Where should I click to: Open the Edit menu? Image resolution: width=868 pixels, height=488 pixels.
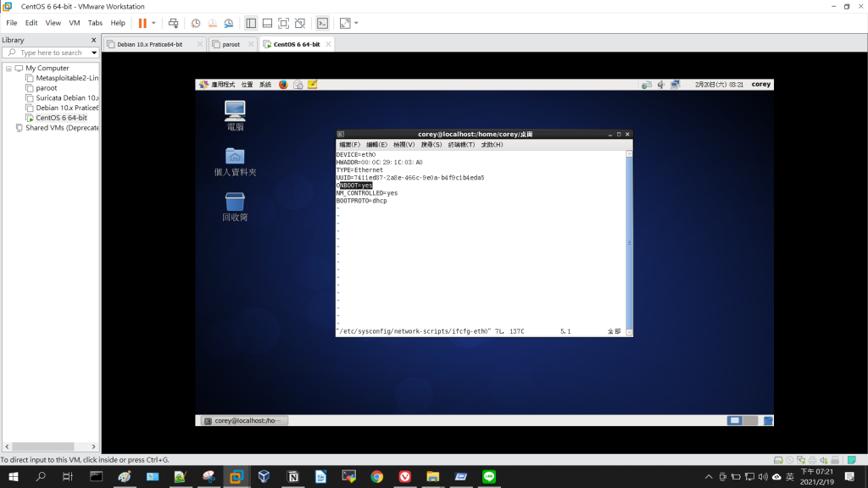click(31, 23)
